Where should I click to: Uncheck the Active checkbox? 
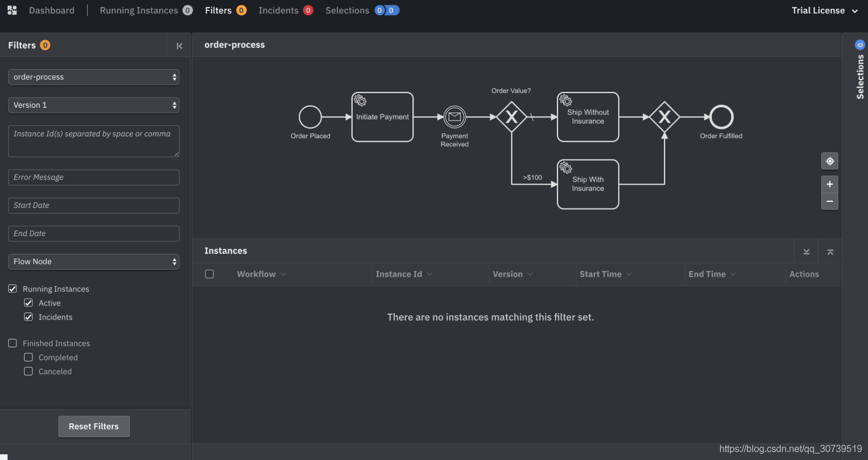tap(28, 303)
